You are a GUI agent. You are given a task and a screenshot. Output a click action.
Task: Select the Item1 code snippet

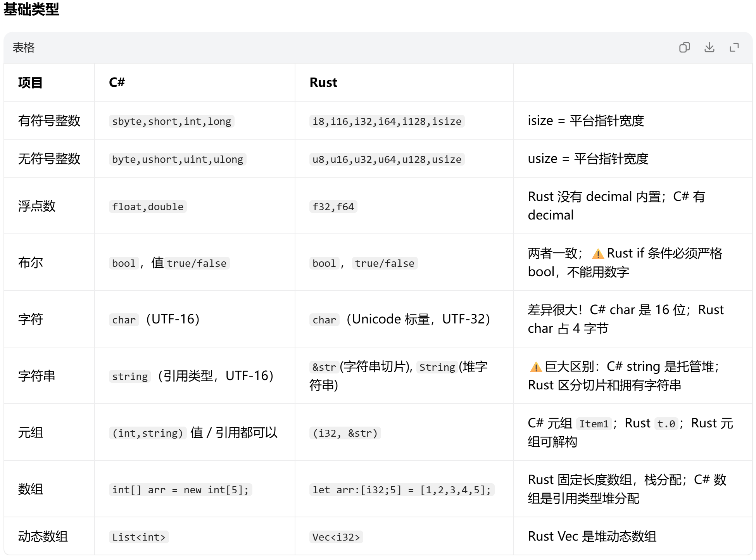tap(594, 424)
